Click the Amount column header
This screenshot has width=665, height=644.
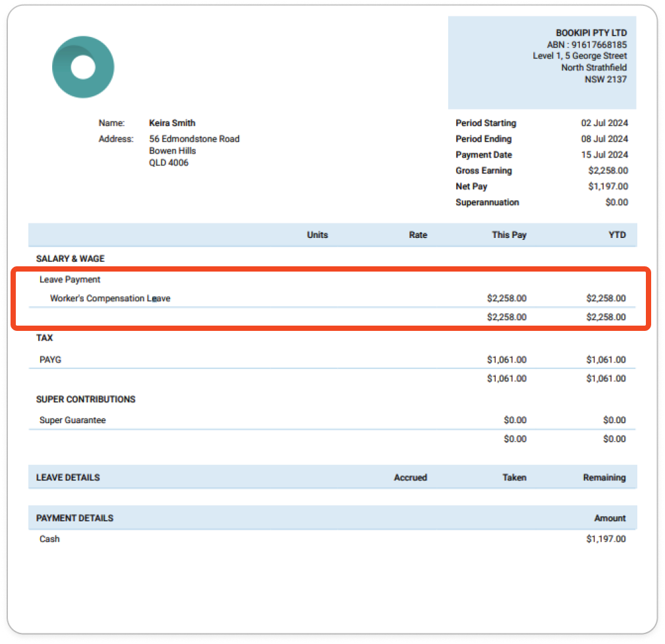pyautogui.click(x=610, y=518)
